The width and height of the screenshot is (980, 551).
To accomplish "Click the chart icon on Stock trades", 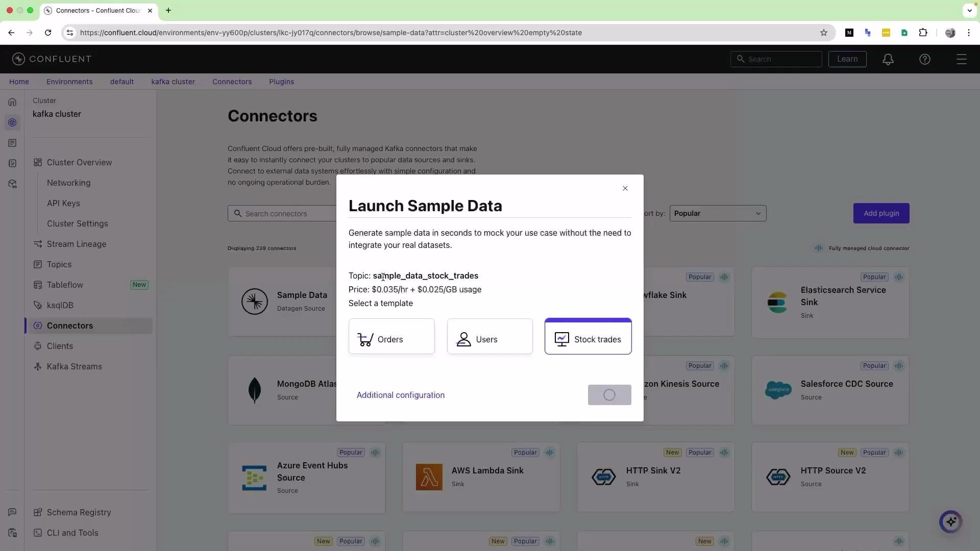I will coord(561,339).
